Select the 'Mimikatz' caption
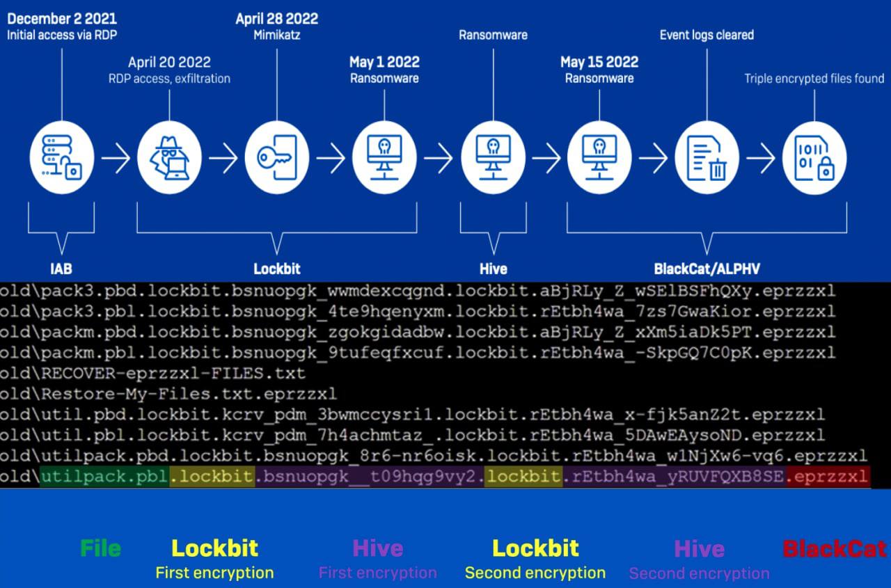 (x=277, y=35)
